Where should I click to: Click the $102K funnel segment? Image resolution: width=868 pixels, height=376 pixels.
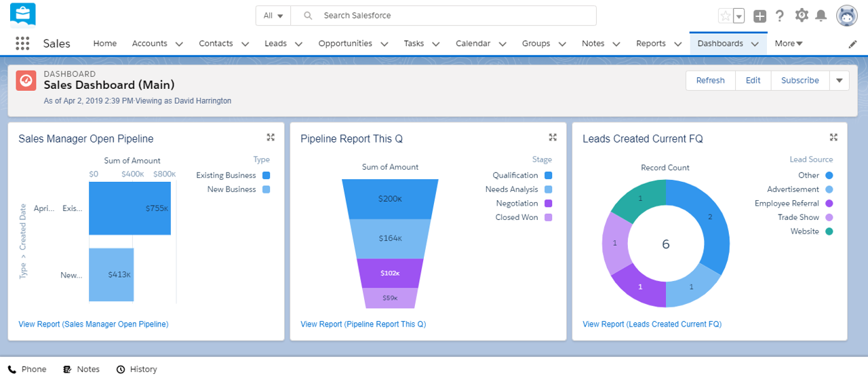(x=390, y=273)
